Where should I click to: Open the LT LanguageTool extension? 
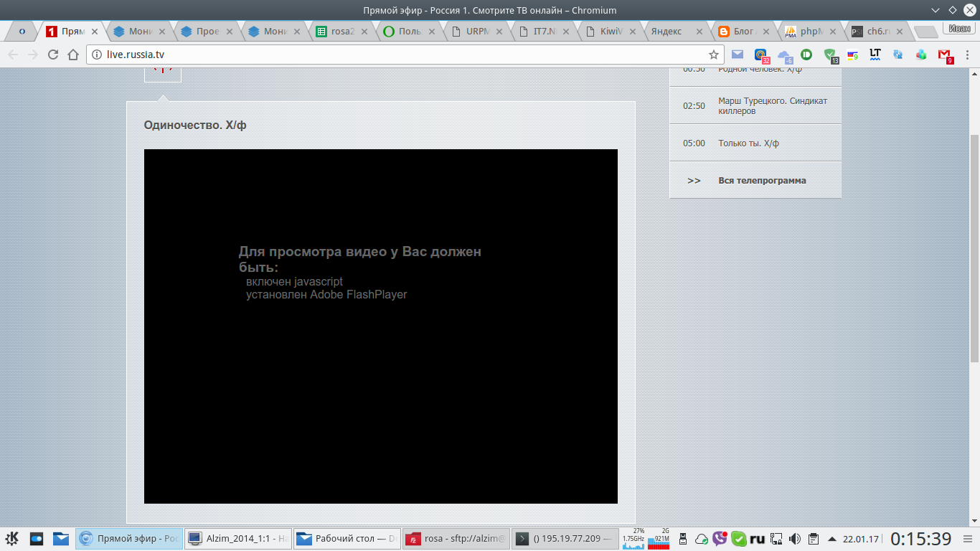tap(875, 54)
